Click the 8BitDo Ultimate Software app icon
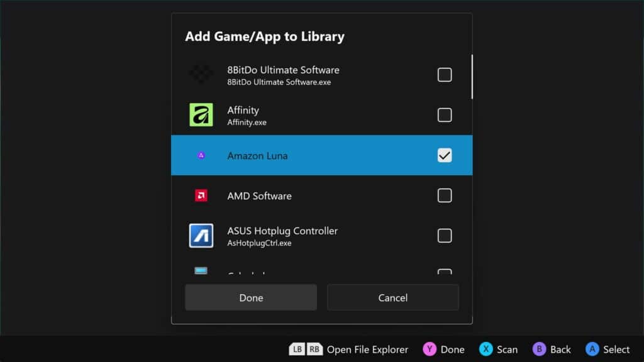The height and width of the screenshot is (362, 644). tap(201, 75)
